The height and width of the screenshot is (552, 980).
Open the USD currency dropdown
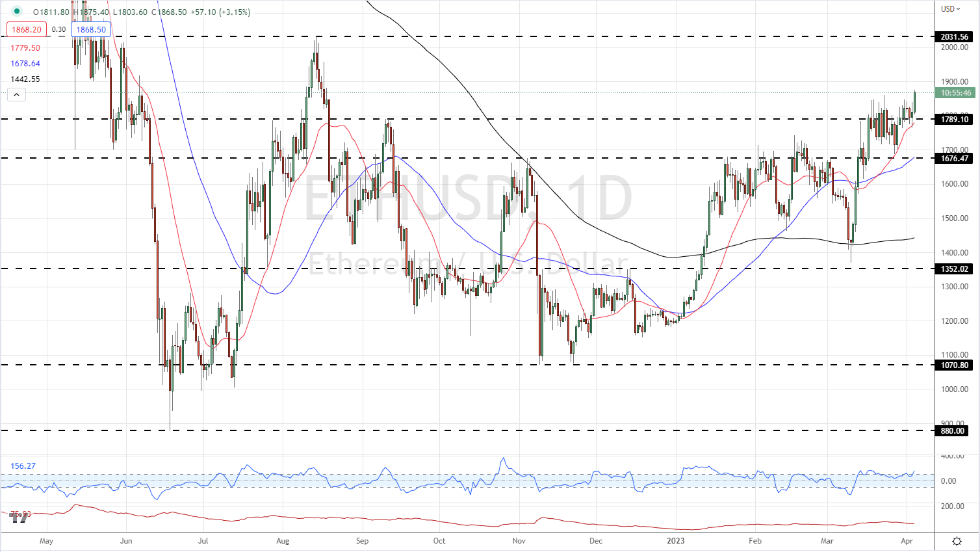[951, 9]
